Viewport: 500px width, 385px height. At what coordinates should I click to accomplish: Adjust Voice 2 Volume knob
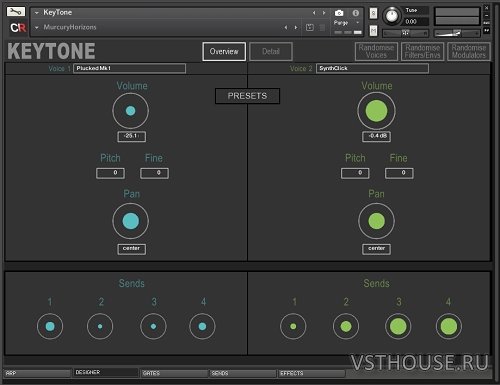coord(376,111)
